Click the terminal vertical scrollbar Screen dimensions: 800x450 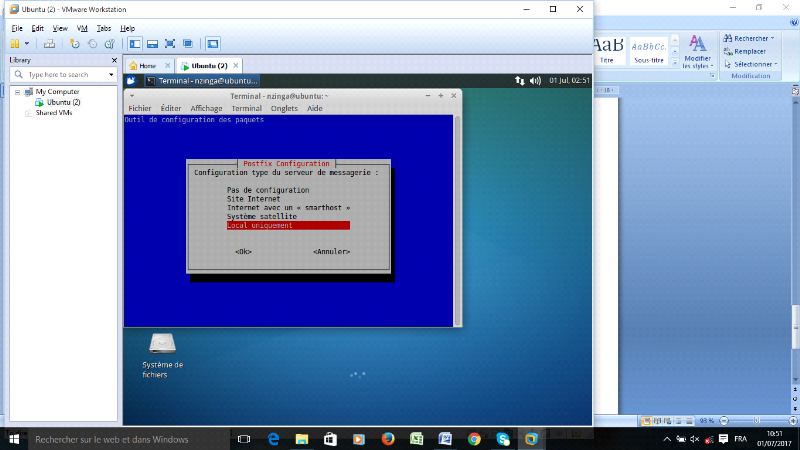coord(458,220)
